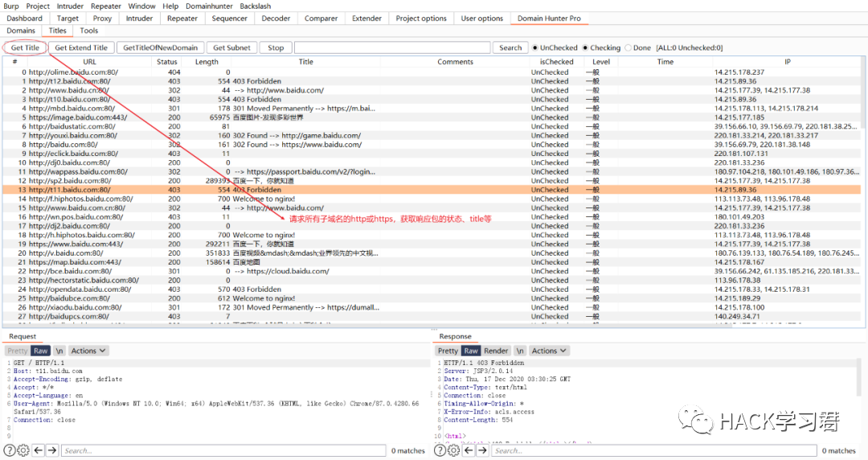Image resolution: width=868 pixels, height=460 pixels.
Task: Open Actions dropdown in Request panel
Action: pyautogui.click(x=88, y=351)
